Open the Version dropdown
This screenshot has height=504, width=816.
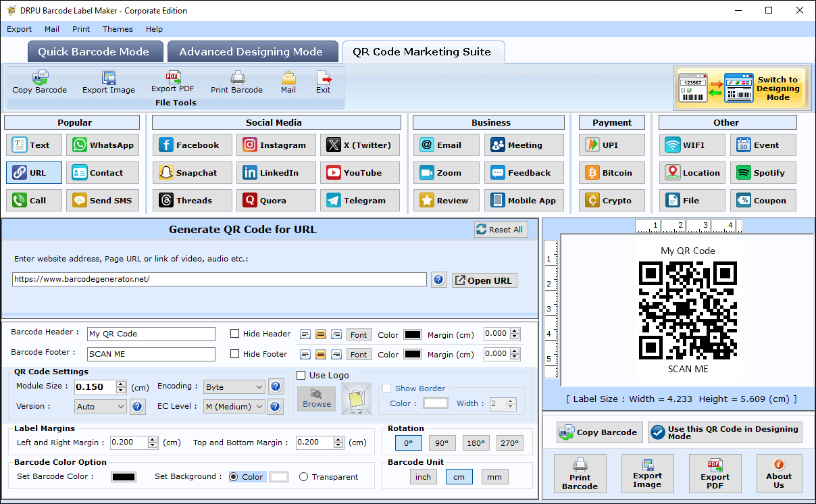pyautogui.click(x=101, y=407)
